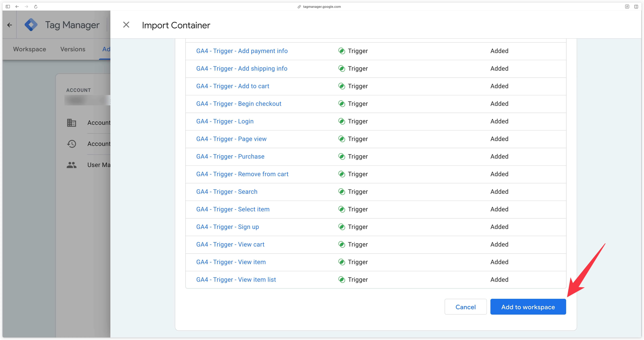Open GA4 - Trigger - Page view
The image size is (644, 340).
[x=231, y=139]
